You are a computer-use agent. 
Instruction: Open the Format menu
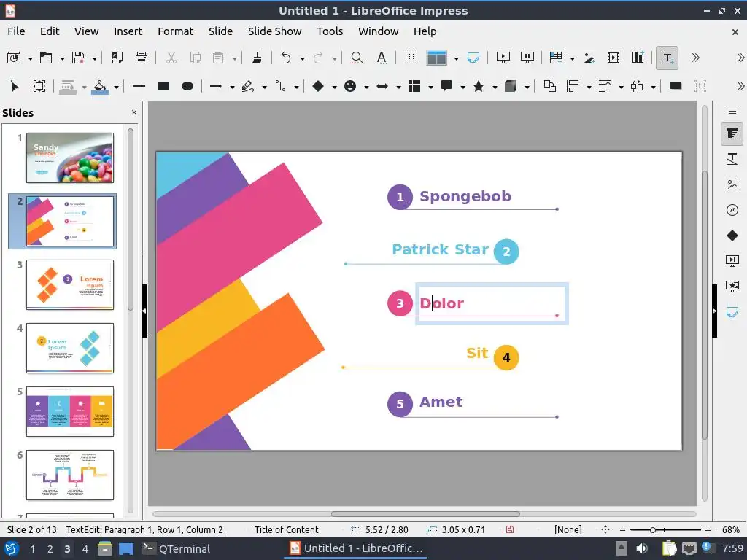pyautogui.click(x=175, y=31)
